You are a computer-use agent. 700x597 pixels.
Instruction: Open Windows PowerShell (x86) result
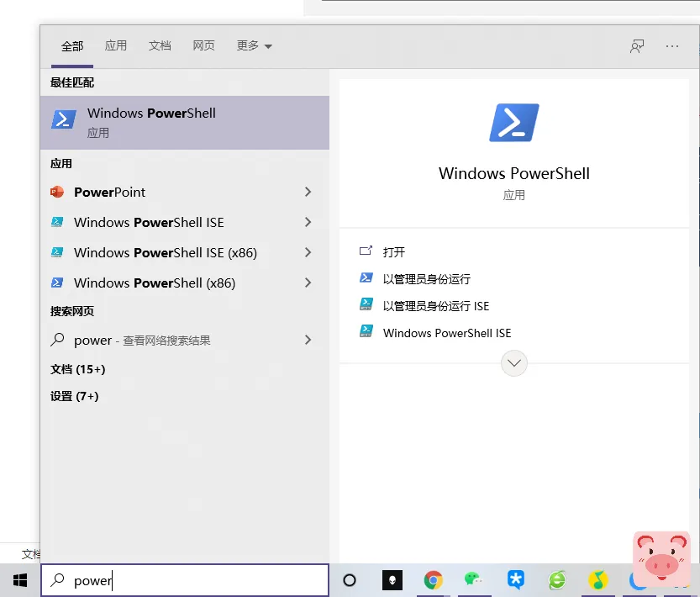[184, 283]
